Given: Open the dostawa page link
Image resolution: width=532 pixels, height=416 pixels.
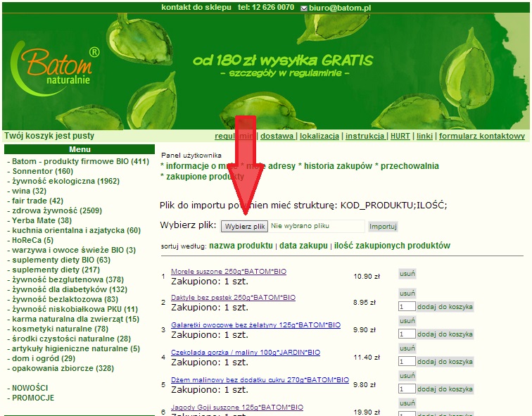Looking at the screenshot, I should pyautogui.click(x=277, y=136).
